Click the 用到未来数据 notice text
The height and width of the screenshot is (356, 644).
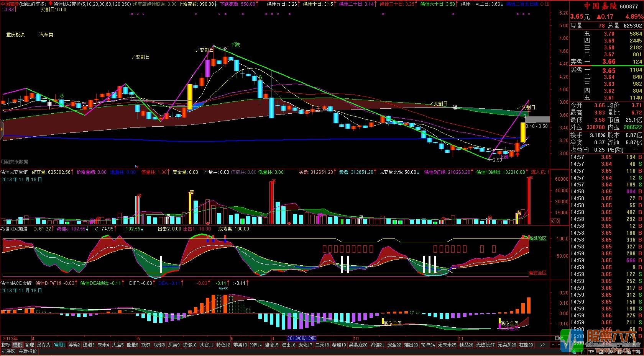pyautogui.click(x=14, y=162)
